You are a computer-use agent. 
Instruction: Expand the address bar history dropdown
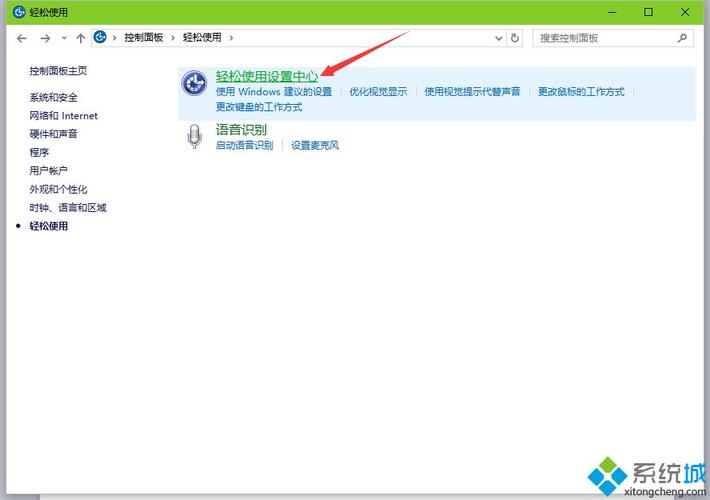click(x=499, y=38)
